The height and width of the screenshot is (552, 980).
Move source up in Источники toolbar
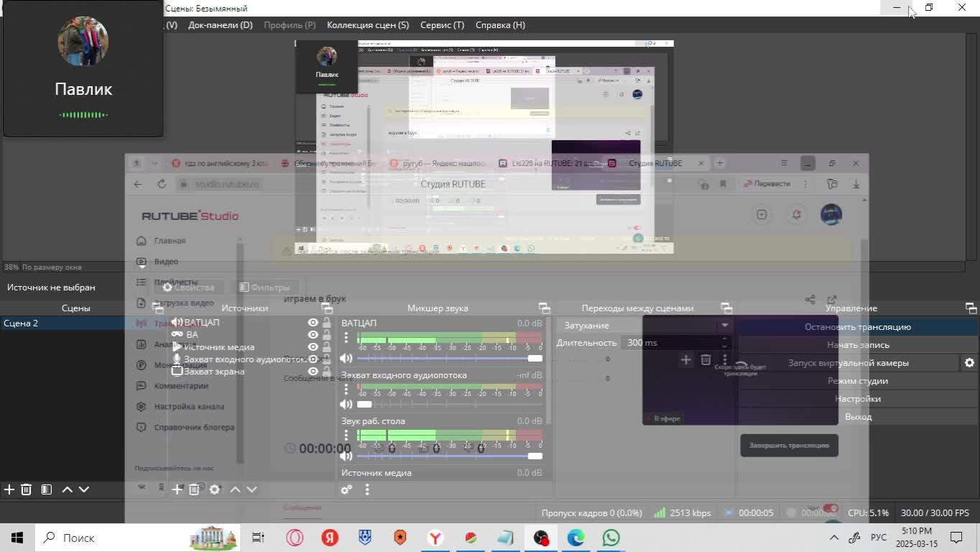click(235, 489)
